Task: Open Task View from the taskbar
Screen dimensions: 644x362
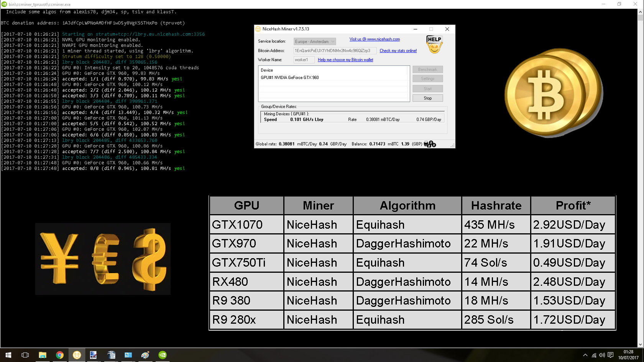Action: [x=25, y=355]
